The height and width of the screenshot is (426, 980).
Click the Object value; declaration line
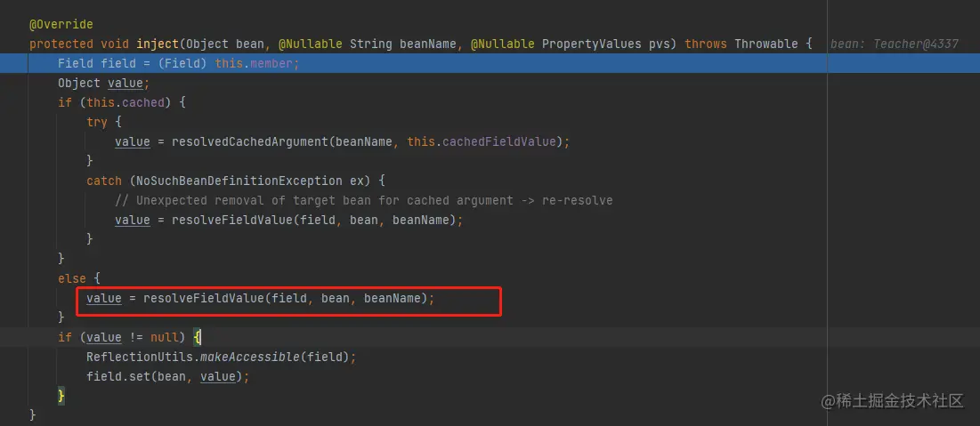click(x=104, y=83)
